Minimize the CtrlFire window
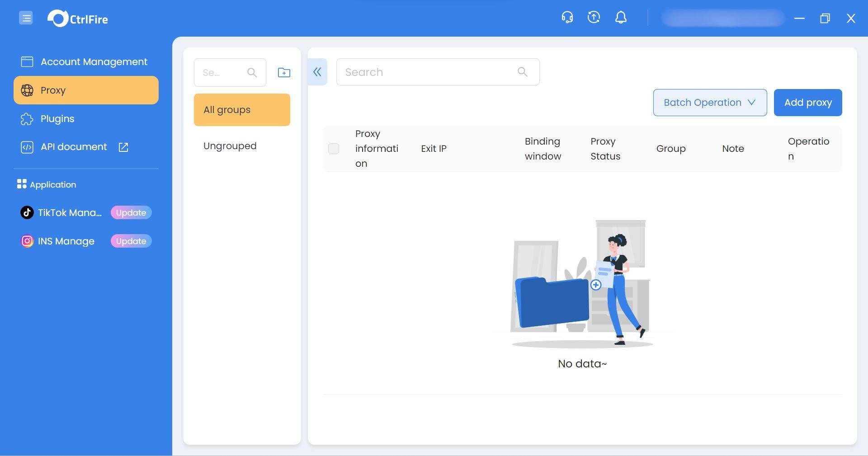868x456 pixels. tap(799, 18)
